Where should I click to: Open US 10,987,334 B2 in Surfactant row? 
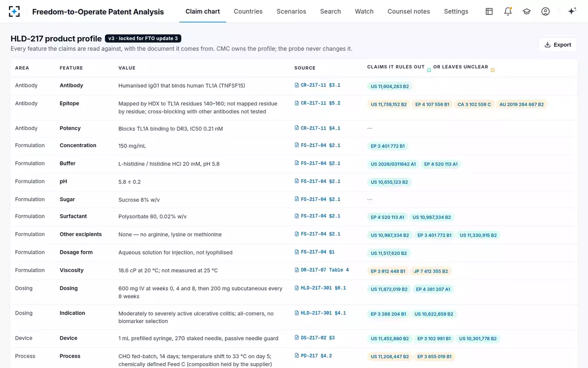pos(432,217)
